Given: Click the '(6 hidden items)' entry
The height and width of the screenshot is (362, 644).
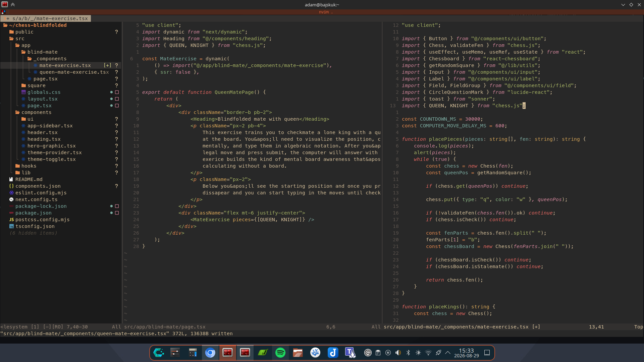Looking at the screenshot, I should pyautogui.click(x=33, y=233).
